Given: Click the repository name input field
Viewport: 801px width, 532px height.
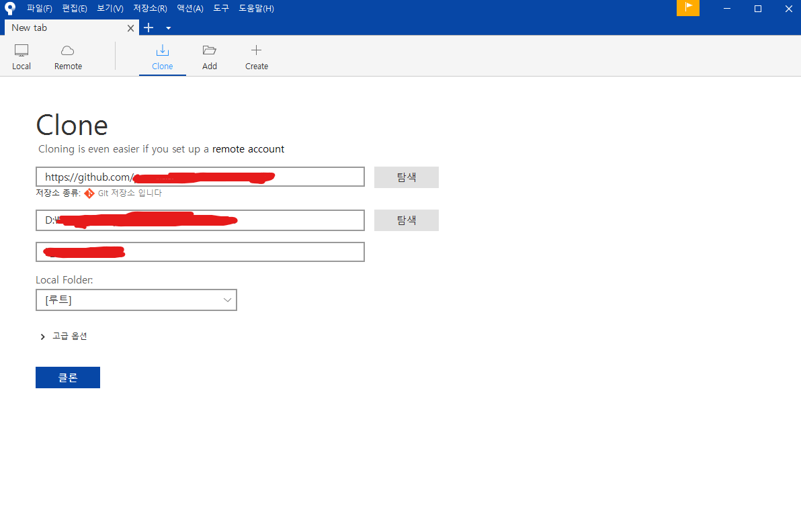Looking at the screenshot, I should click(200, 252).
